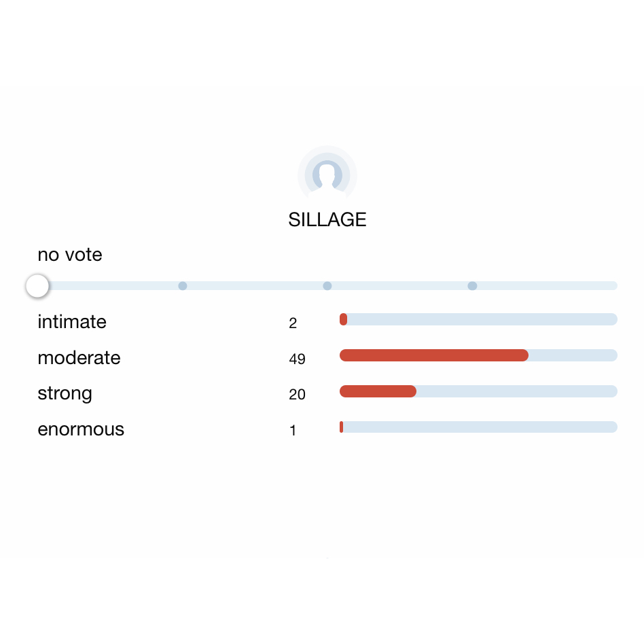
Task: Click the intimate vote count 2
Action: pos(293,323)
